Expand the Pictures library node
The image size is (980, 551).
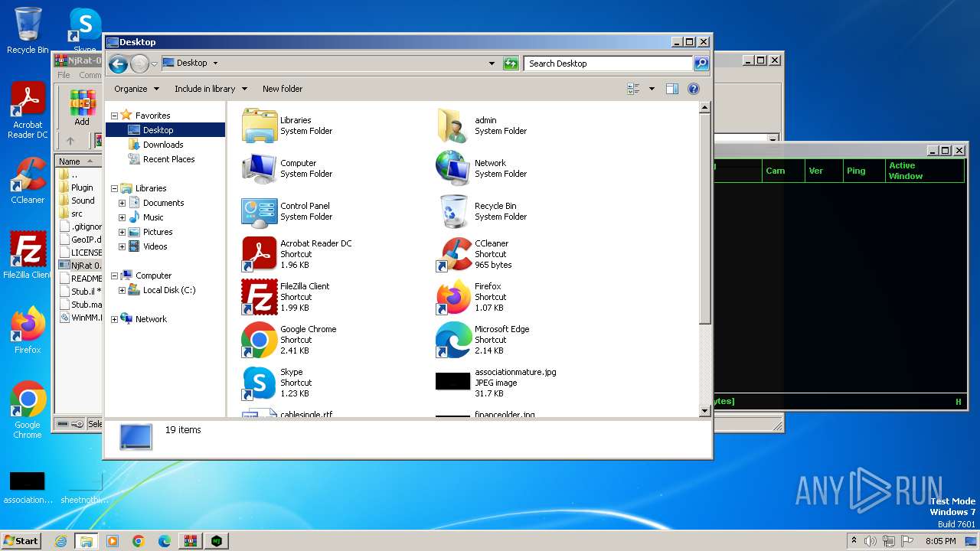122,232
